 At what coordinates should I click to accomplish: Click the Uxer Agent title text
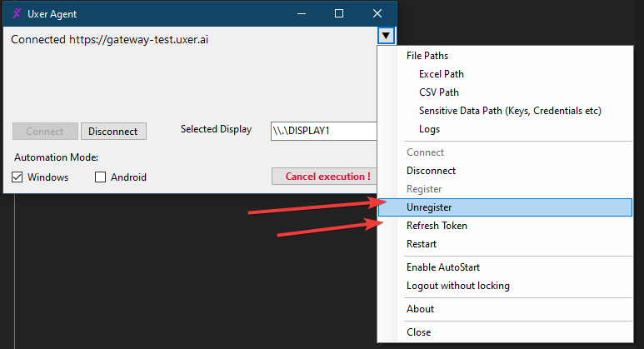coord(52,14)
